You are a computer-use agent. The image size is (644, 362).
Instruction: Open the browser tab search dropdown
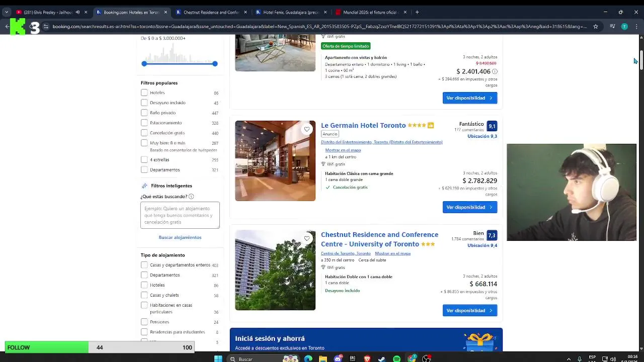[7, 12]
